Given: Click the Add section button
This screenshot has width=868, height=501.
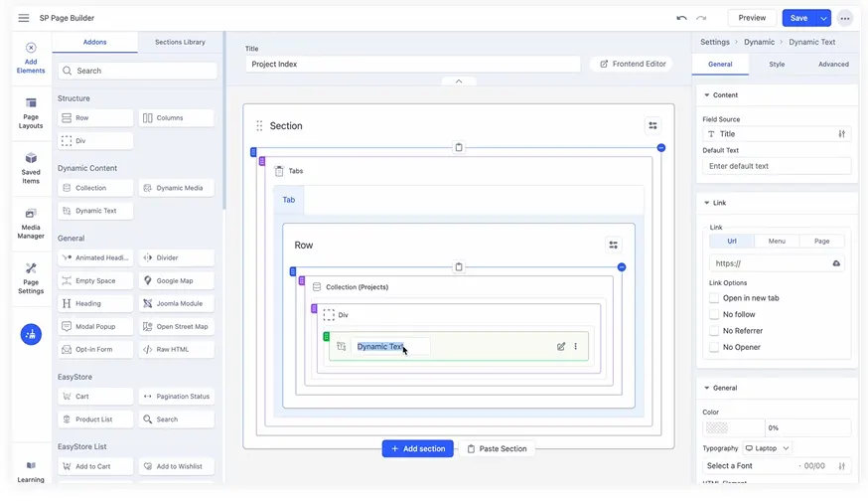Looking at the screenshot, I should [x=417, y=448].
